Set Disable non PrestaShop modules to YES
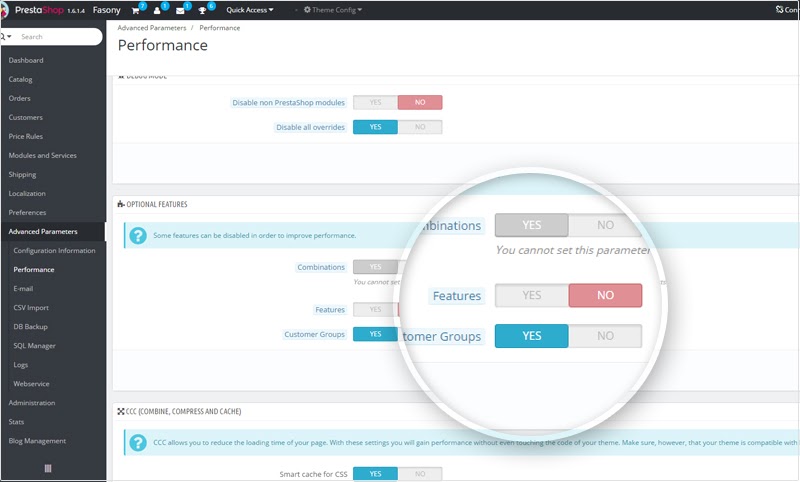The height and width of the screenshot is (482, 800). pyautogui.click(x=375, y=102)
